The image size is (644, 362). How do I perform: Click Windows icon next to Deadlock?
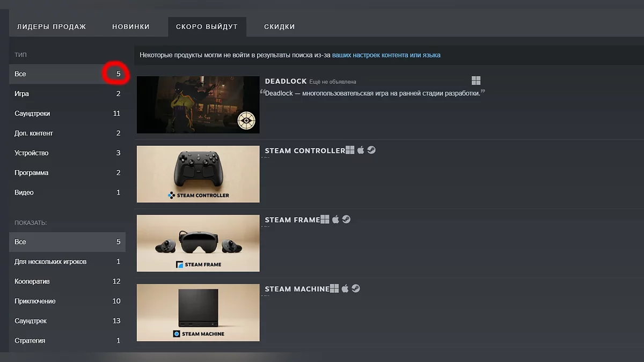point(476,81)
